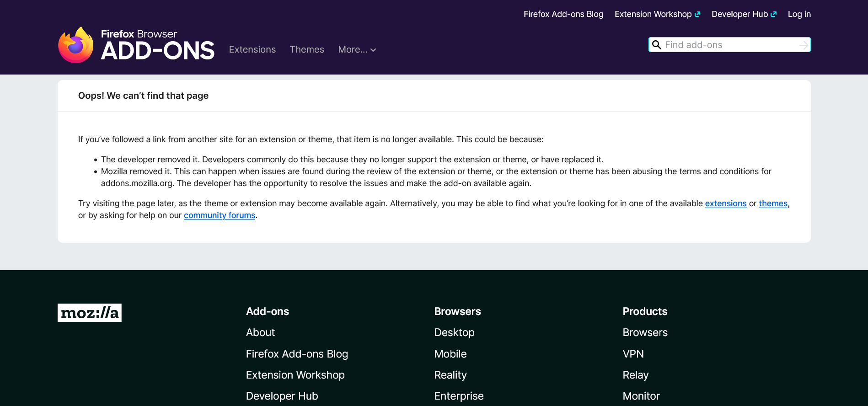Expand the More... dropdown menu

pos(357,49)
